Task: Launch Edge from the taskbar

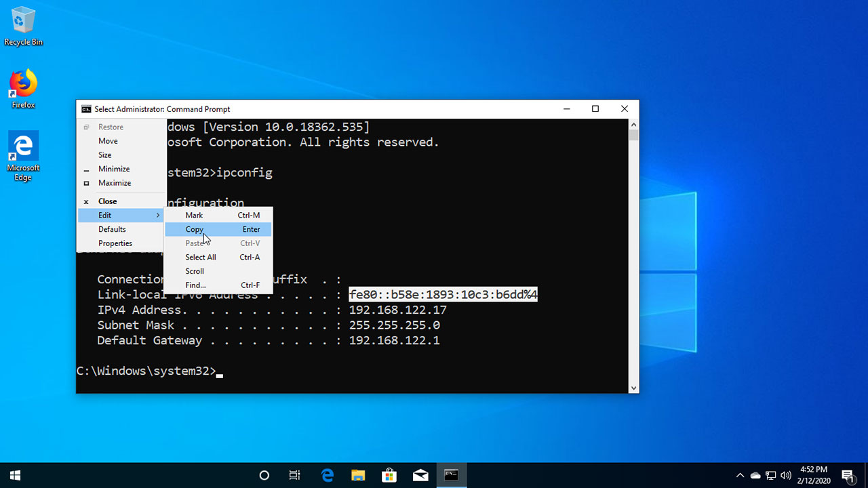Action: tap(328, 475)
